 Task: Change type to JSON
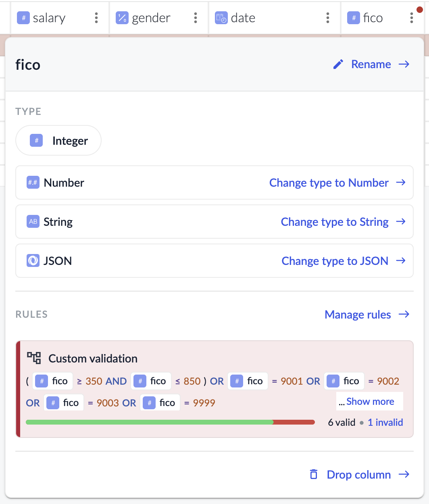click(343, 261)
